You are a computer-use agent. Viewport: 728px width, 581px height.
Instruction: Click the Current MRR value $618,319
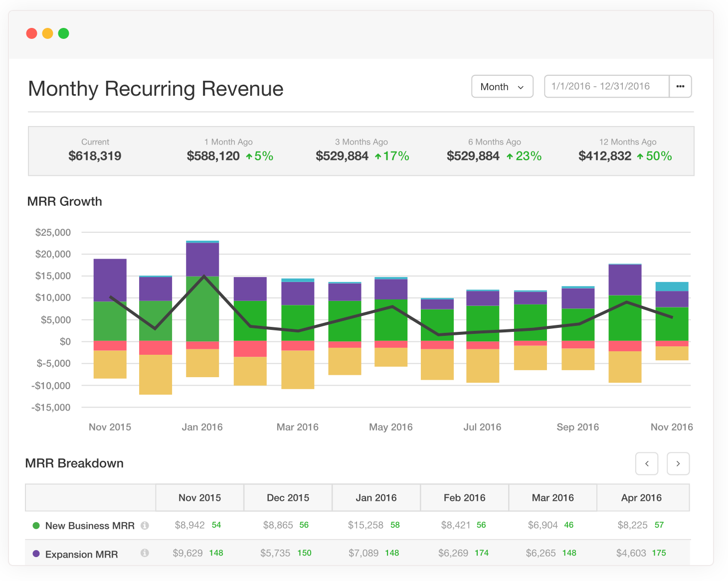[x=95, y=156]
